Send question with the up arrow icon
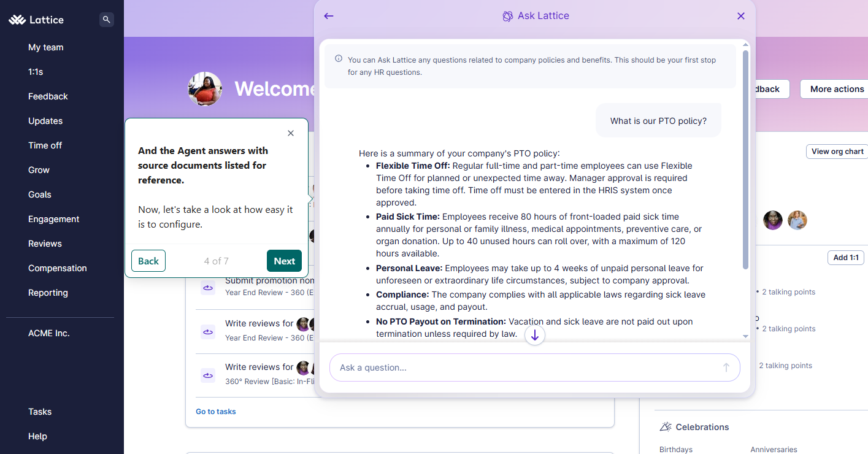868x454 pixels. (726, 367)
